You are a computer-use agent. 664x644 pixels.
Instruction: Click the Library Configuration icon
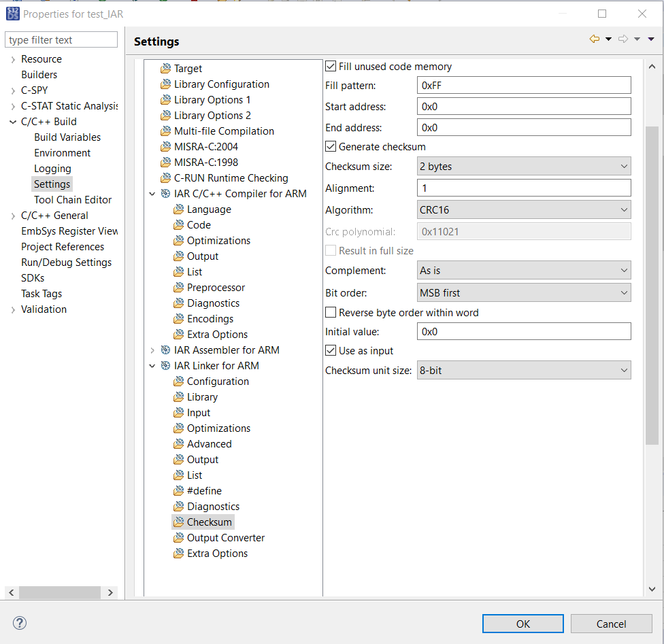[x=165, y=84]
